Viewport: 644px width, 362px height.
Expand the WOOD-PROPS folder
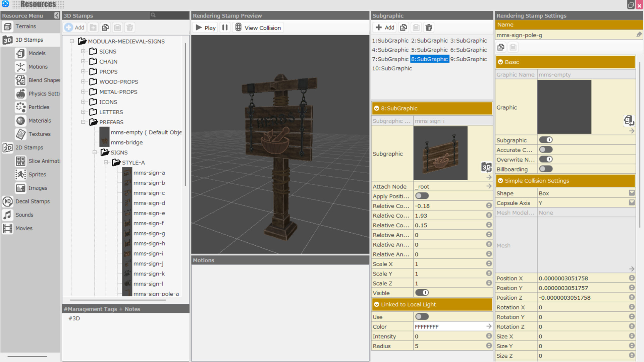(x=83, y=82)
